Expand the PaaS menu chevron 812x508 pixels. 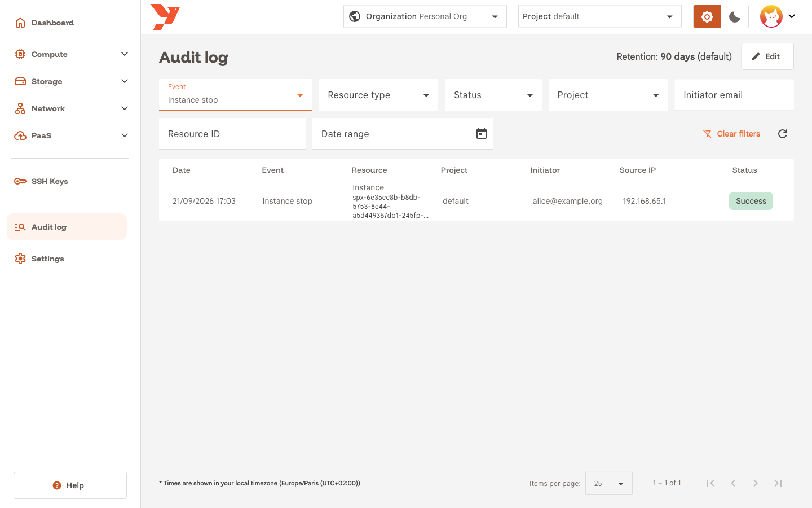[x=125, y=135]
